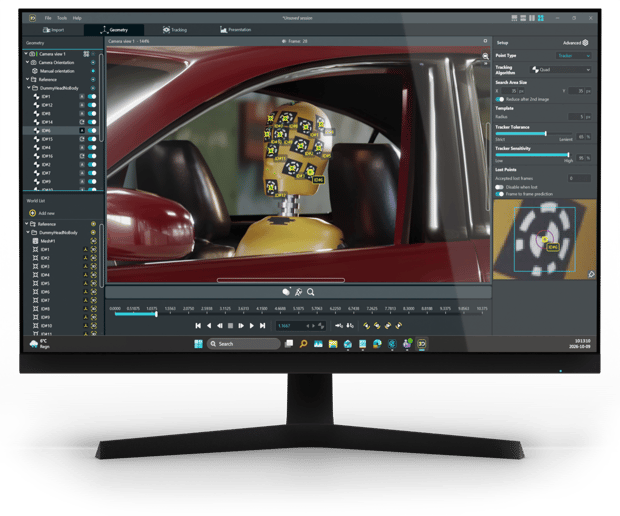Image resolution: width=620 pixels, height=516 pixels.
Task: Click the Add new button in World List
Action: tap(42, 213)
